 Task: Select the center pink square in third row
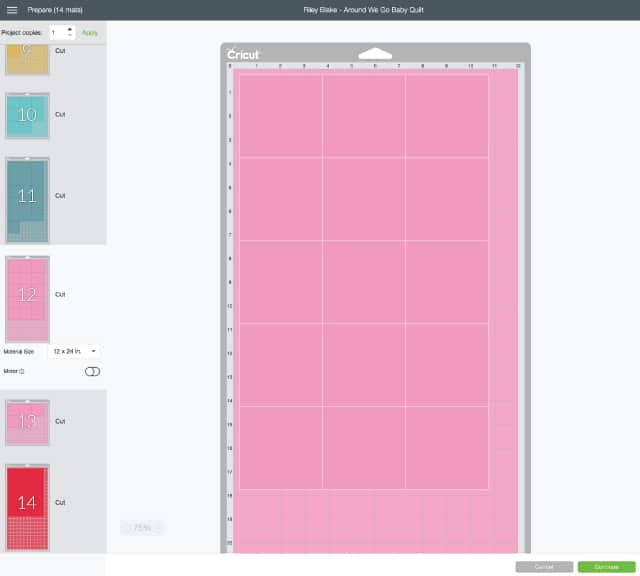tap(364, 282)
